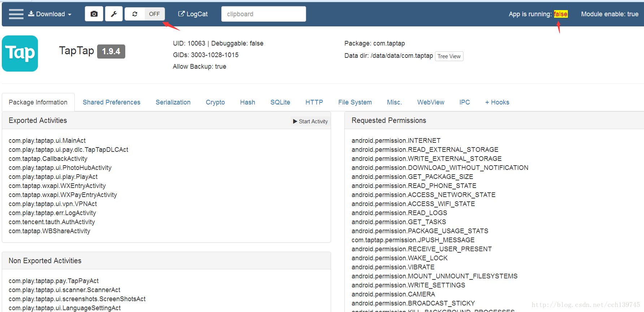Image resolution: width=644 pixels, height=312 pixels.
Task: Click android.permission.ACCESS_NETWORK_STATE permission
Action: (x=423, y=195)
